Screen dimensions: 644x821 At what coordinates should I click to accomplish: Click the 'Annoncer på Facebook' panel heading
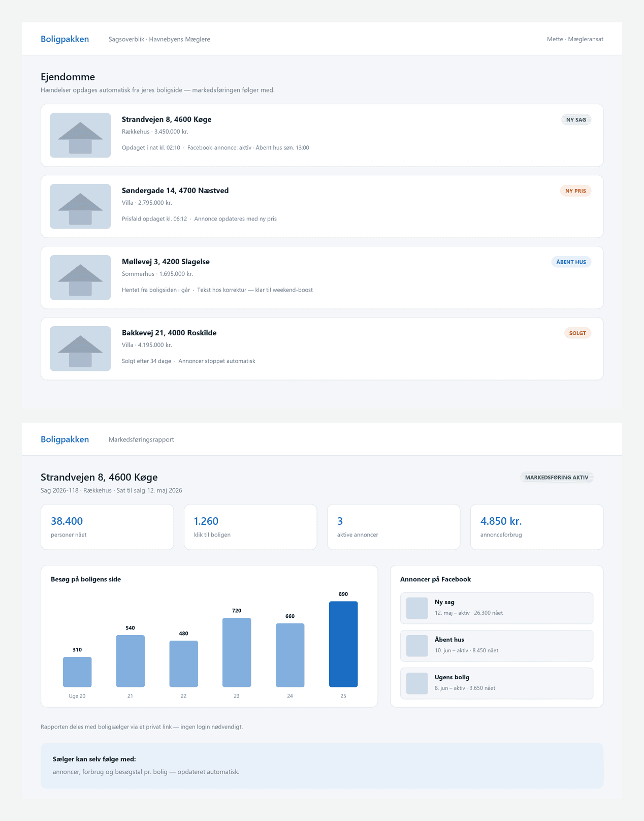(435, 579)
